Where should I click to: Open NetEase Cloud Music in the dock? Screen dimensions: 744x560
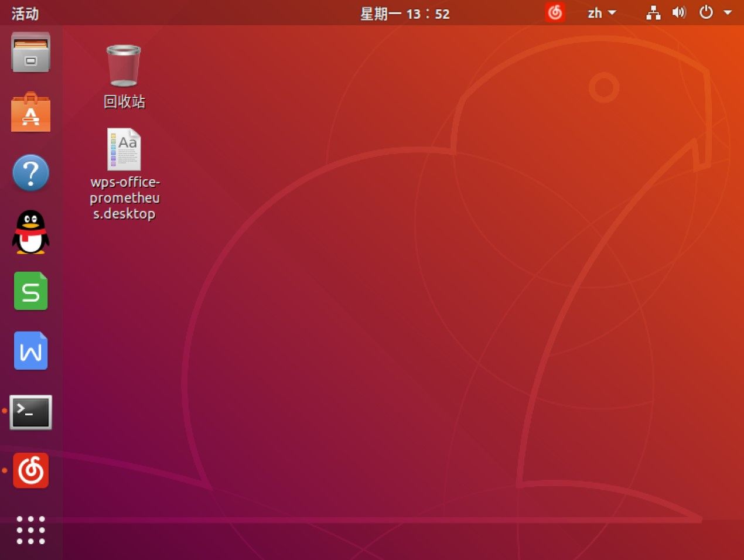pyautogui.click(x=30, y=470)
